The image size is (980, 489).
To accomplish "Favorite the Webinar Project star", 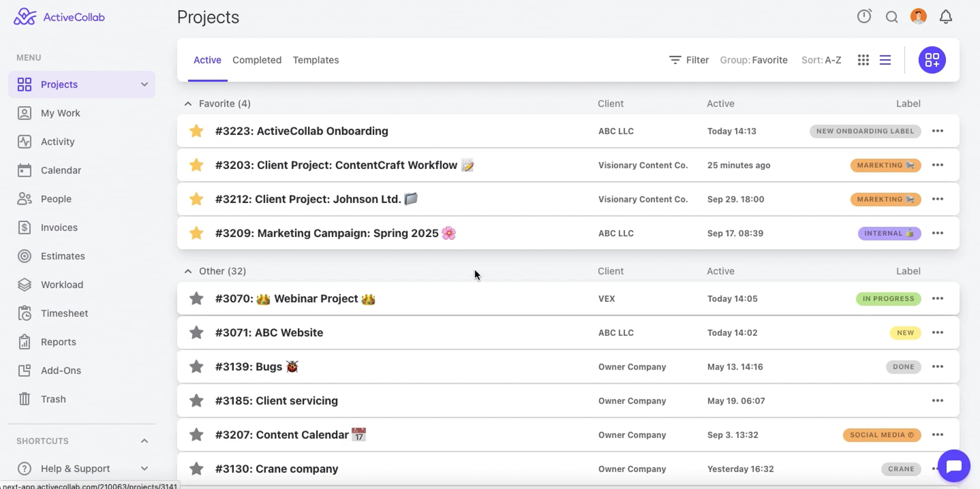I will (196, 298).
